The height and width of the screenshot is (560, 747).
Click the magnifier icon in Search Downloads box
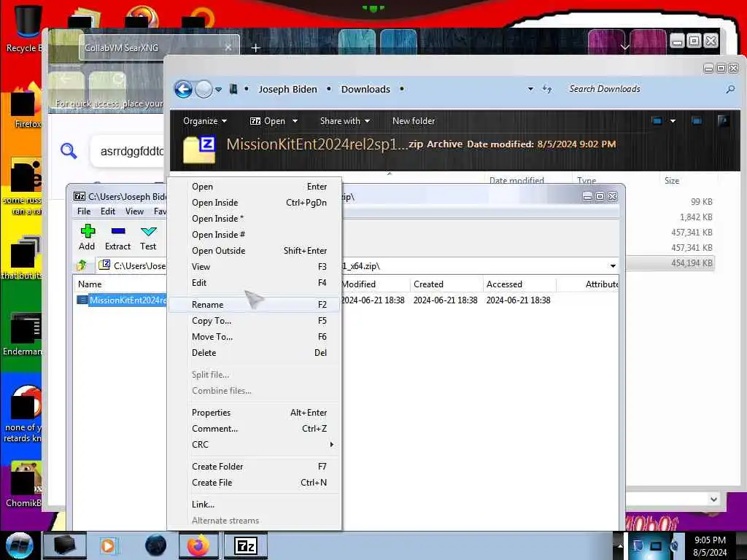tap(729, 89)
